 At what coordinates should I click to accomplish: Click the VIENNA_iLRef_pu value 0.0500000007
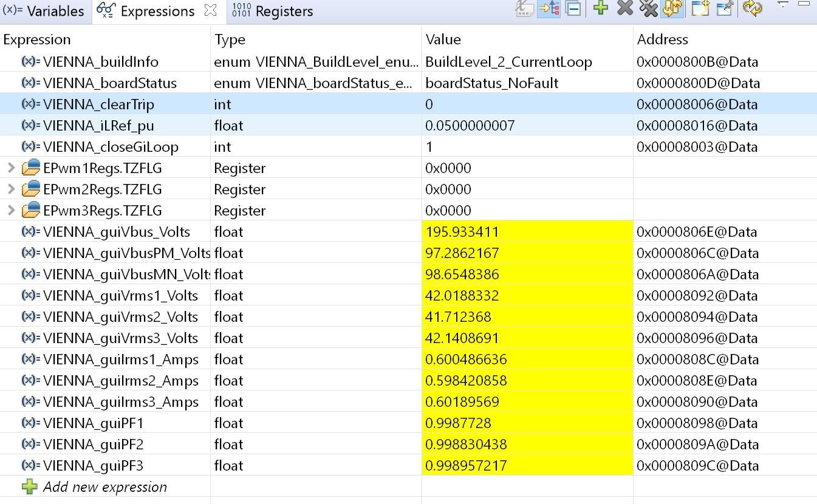[470, 126]
